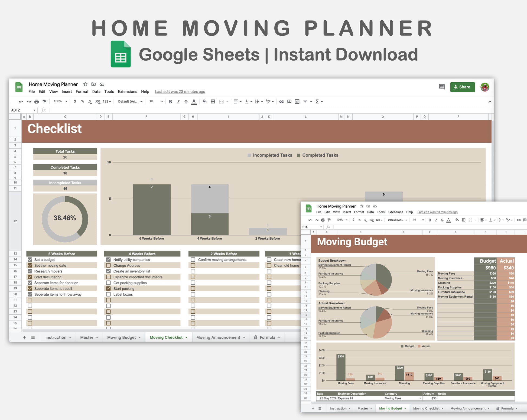Open the fill color bucket tool
The image size is (527, 420).
tap(204, 102)
